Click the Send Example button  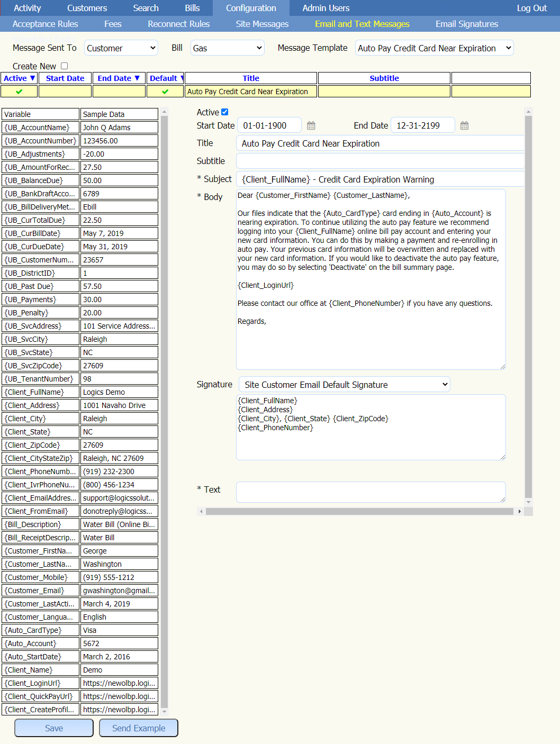click(x=139, y=728)
